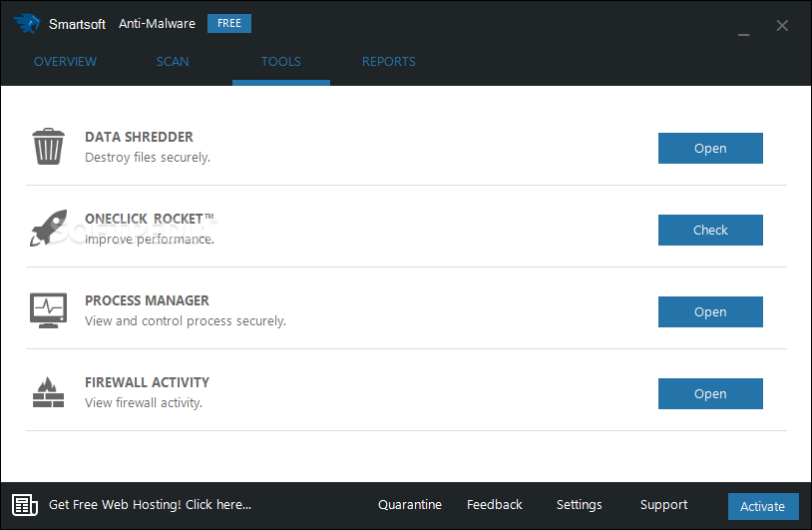Select the Tools tab
The height and width of the screenshot is (530, 812).
[280, 62]
